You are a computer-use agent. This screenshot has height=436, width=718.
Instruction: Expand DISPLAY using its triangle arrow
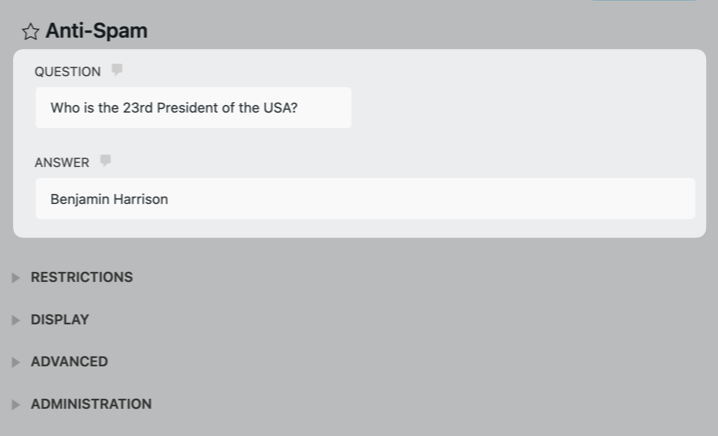tap(16, 320)
